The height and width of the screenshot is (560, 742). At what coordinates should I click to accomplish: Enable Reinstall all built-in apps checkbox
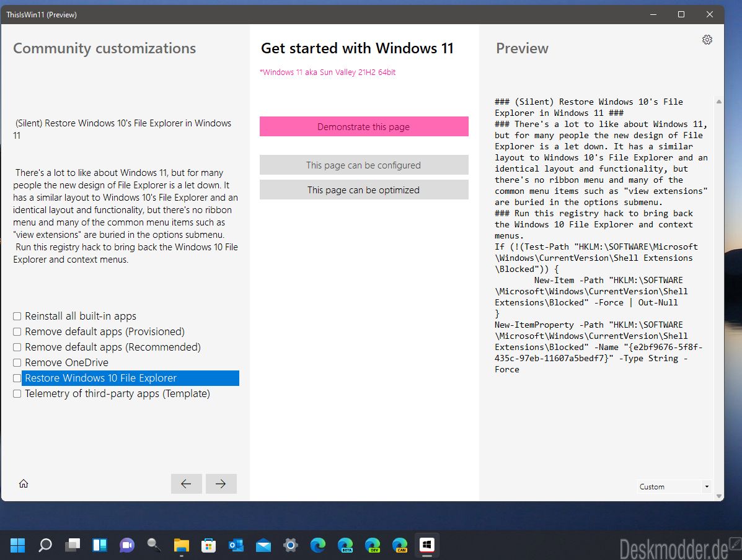17,316
